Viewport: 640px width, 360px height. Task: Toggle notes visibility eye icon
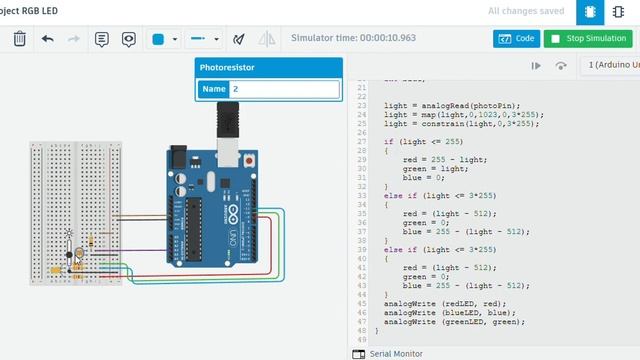129,39
